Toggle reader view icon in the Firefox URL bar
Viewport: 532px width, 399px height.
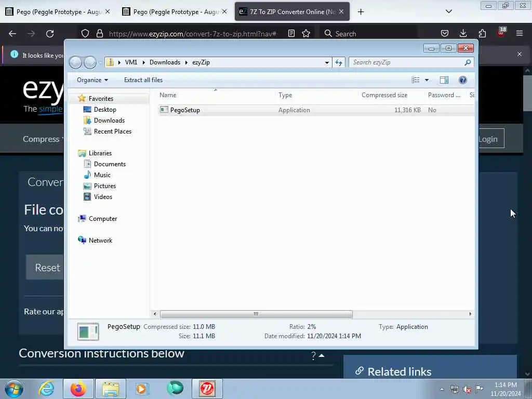[291, 34]
